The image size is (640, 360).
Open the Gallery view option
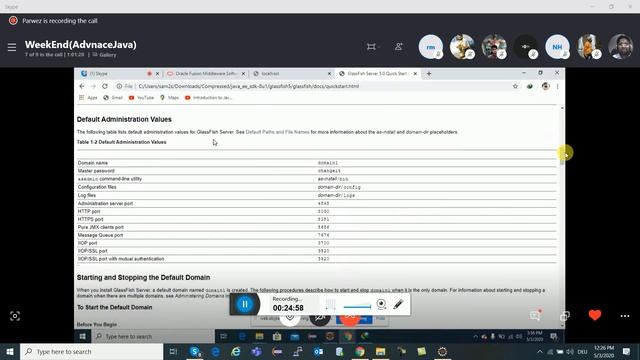click(x=104, y=55)
